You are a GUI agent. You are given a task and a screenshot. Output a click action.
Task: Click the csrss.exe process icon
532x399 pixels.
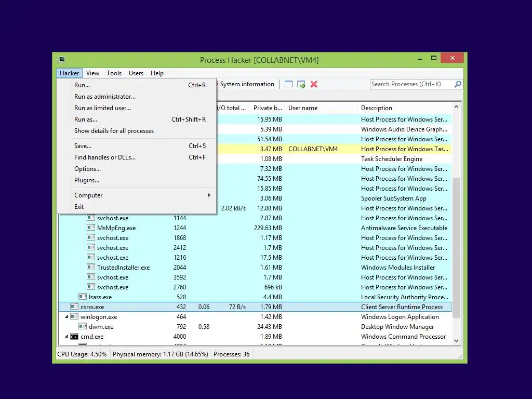click(74, 307)
